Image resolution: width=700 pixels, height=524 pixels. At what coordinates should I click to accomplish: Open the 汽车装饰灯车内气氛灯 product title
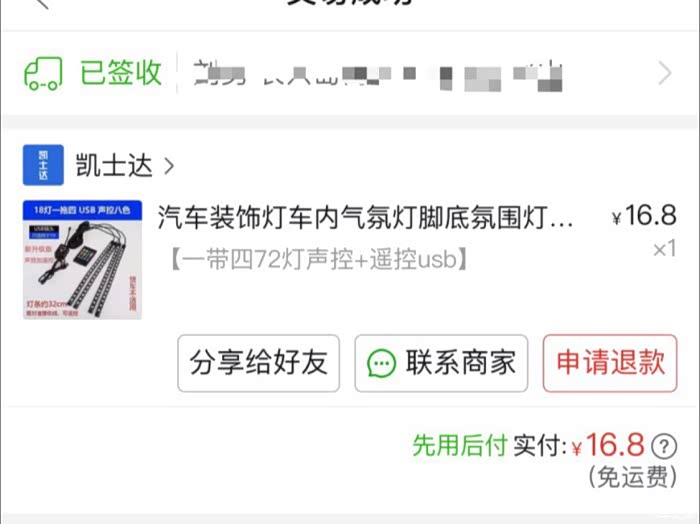click(x=365, y=218)
